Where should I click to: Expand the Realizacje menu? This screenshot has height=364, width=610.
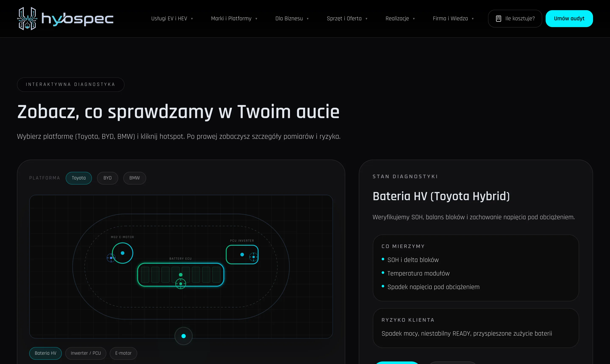point(400,19)
